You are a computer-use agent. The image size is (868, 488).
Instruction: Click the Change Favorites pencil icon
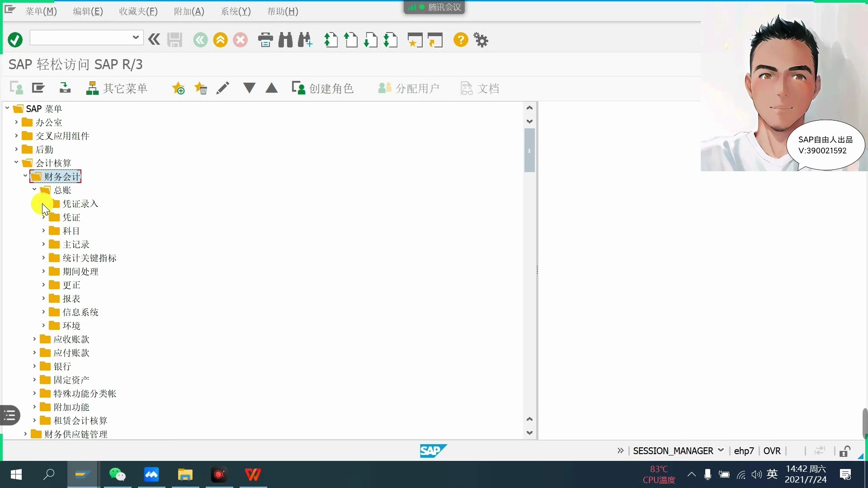pos(222,88)
